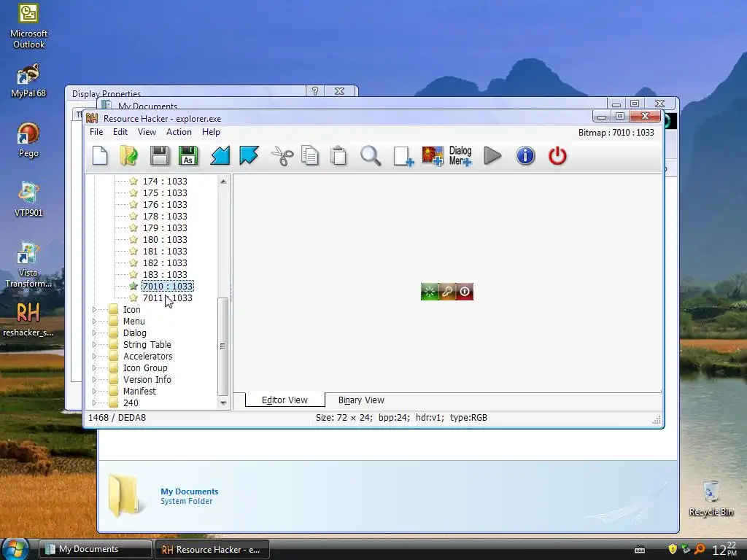Open the File menu
Screen dimensions: 747x560
click(96, 132)
